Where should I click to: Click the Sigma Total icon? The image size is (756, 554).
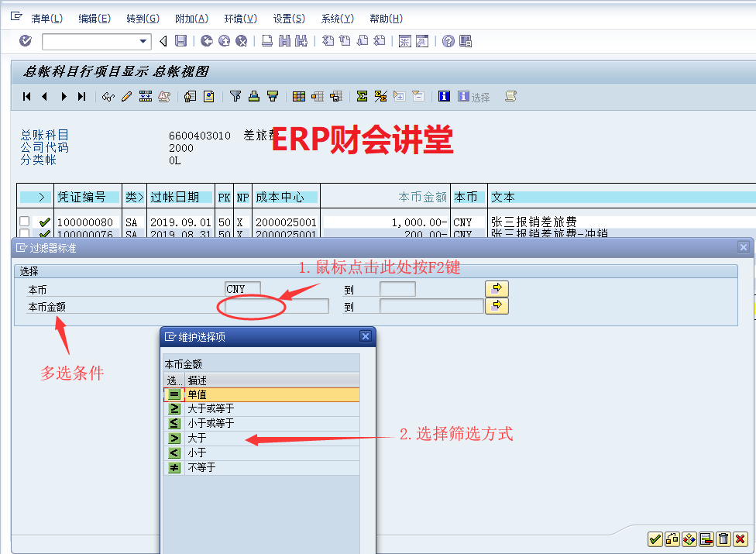click(x=362, y=96)
